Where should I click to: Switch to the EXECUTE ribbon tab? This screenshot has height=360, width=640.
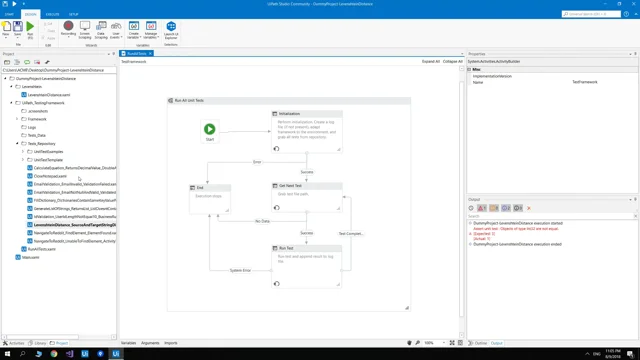tap(52, 14)
